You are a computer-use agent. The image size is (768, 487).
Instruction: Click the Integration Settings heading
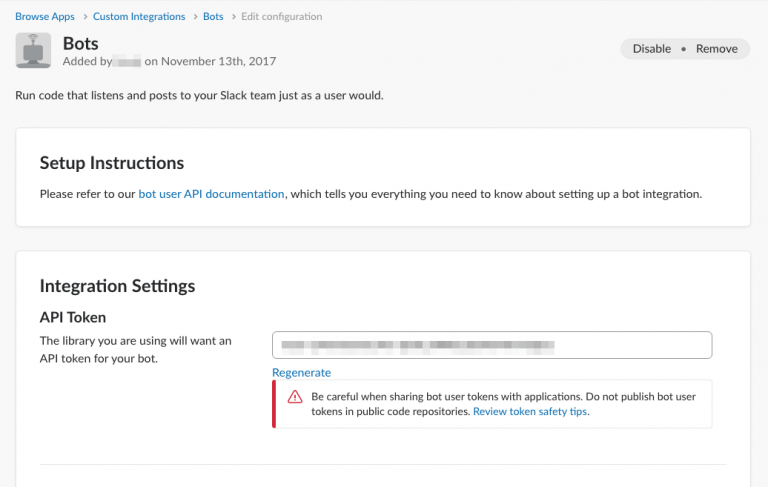[117, 286]
